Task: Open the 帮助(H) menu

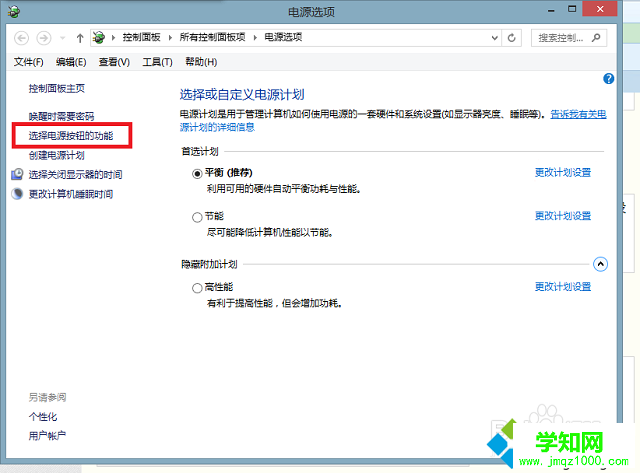Action: (x=201, y=62)
